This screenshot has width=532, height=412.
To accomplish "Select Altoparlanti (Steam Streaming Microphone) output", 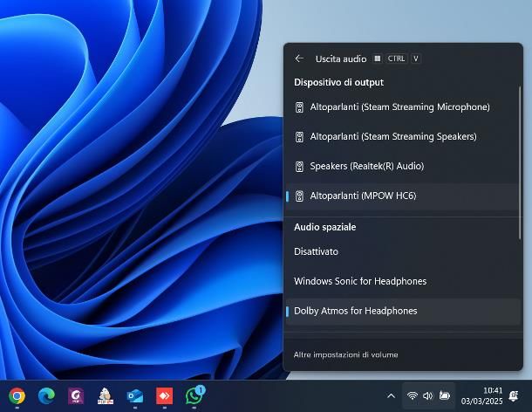I will click(x=402, y=107).
